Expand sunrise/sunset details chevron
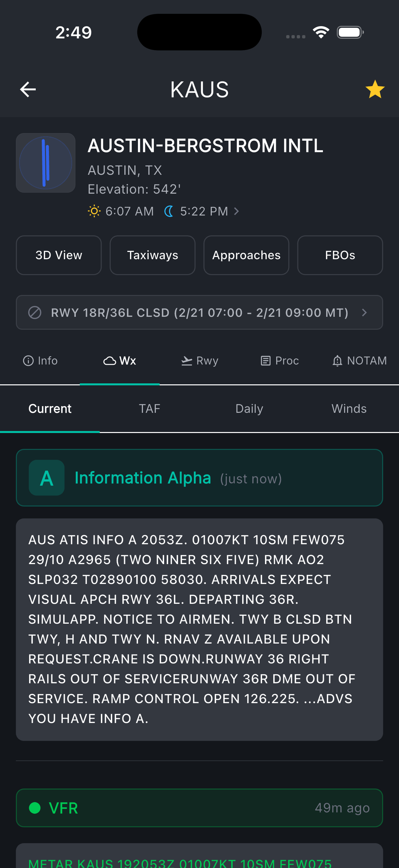Image resolution: width=399 pixels, height=868 pixels. pos(236,211)
